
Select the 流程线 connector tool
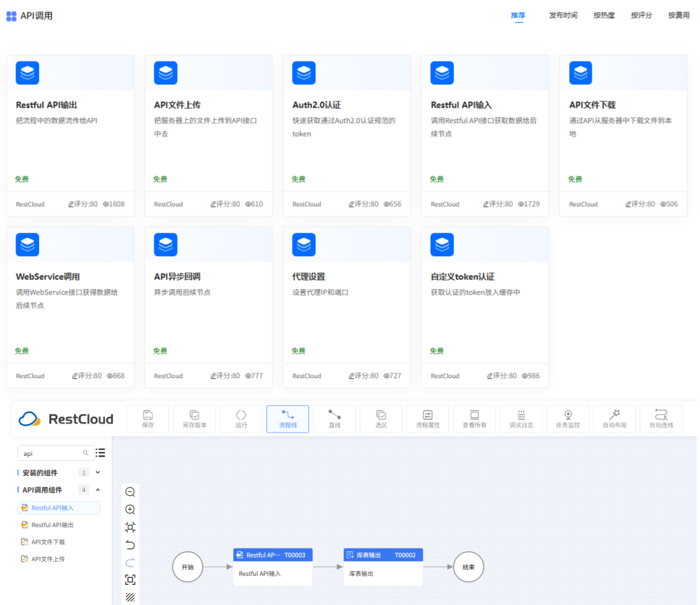point(288,419)
